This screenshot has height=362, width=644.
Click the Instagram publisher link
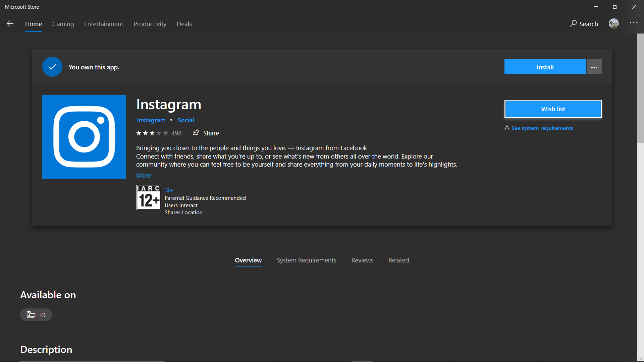point(151,120)
